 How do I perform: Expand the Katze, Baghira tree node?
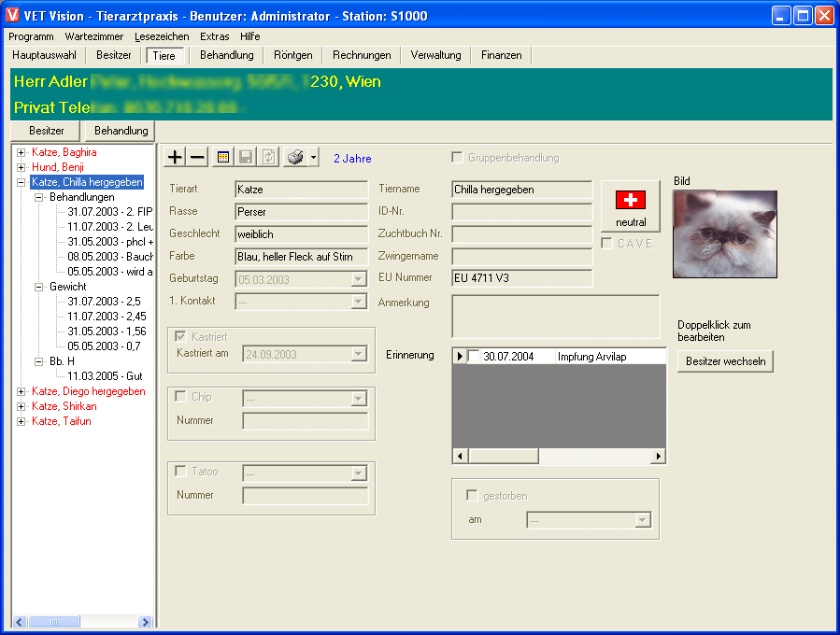(x=21, y=152)
